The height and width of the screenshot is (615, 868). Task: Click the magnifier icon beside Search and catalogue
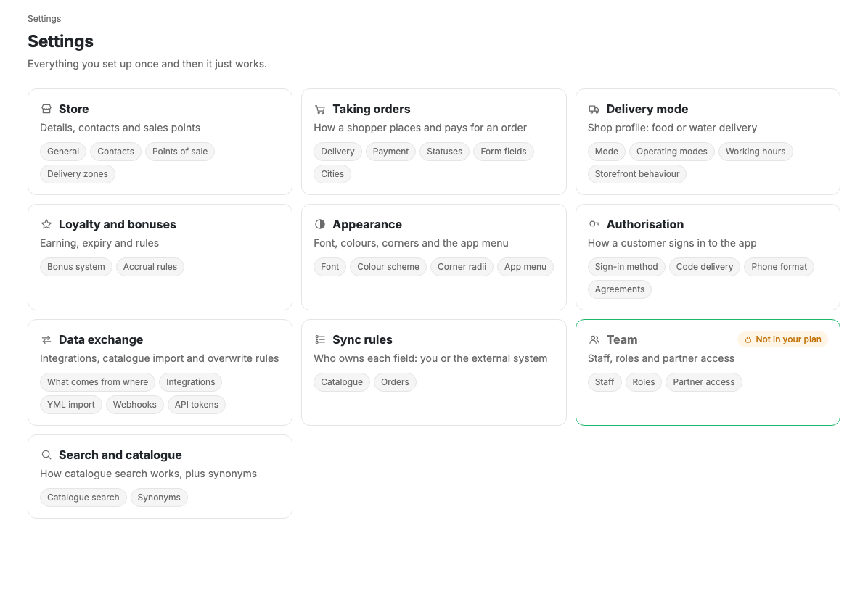pos(46,455)
